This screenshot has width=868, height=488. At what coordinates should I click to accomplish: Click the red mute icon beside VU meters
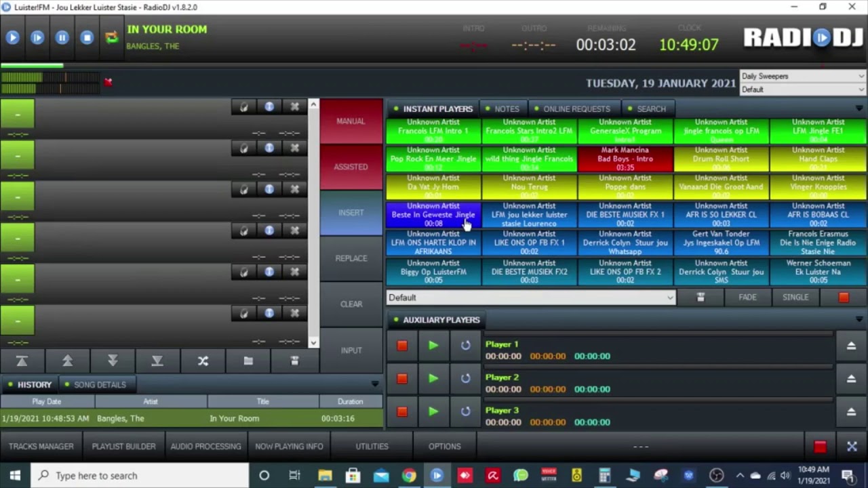(108, 82)
